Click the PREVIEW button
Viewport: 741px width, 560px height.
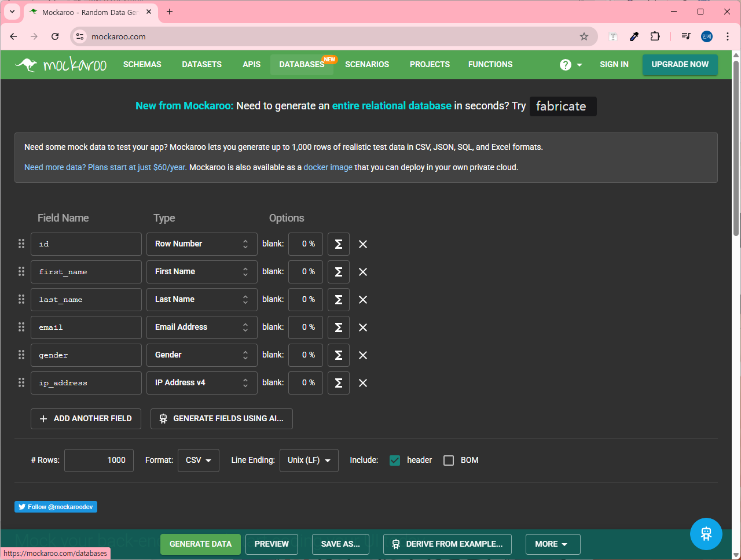click(272, 544)
